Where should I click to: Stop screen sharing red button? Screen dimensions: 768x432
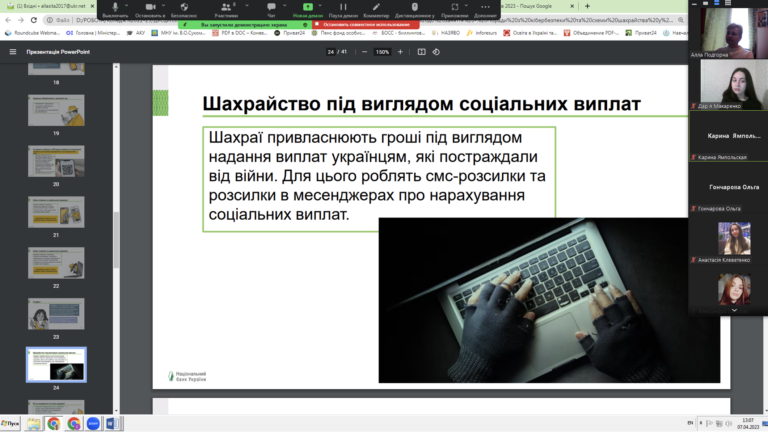[365, 24]
